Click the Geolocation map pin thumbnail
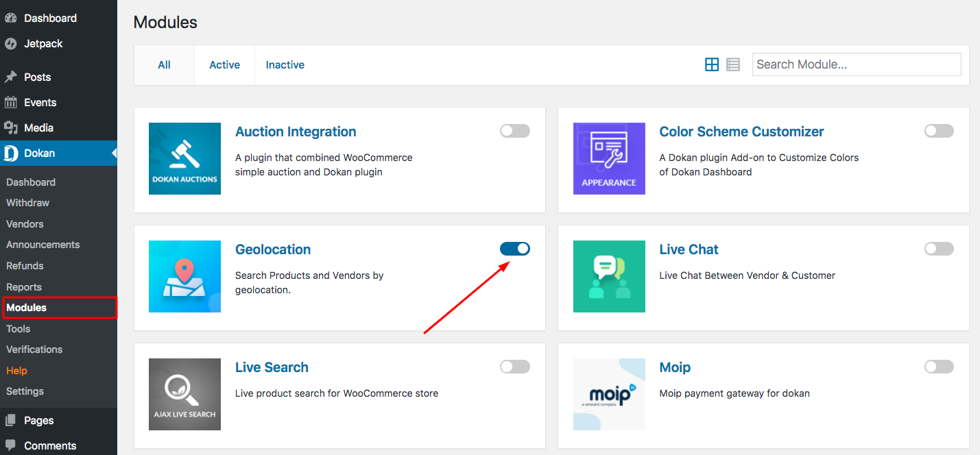 tap(184, 276)
